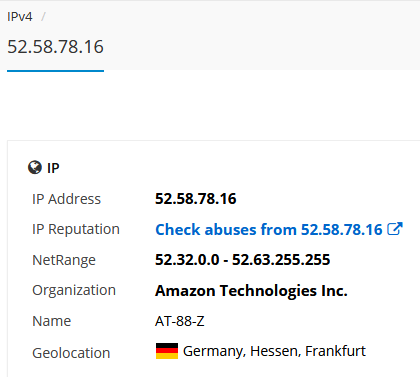Click Germany, Hessen, Frankfurt geolocation text
This screenshot has height=377, width=420.
[x=274, y=351]
